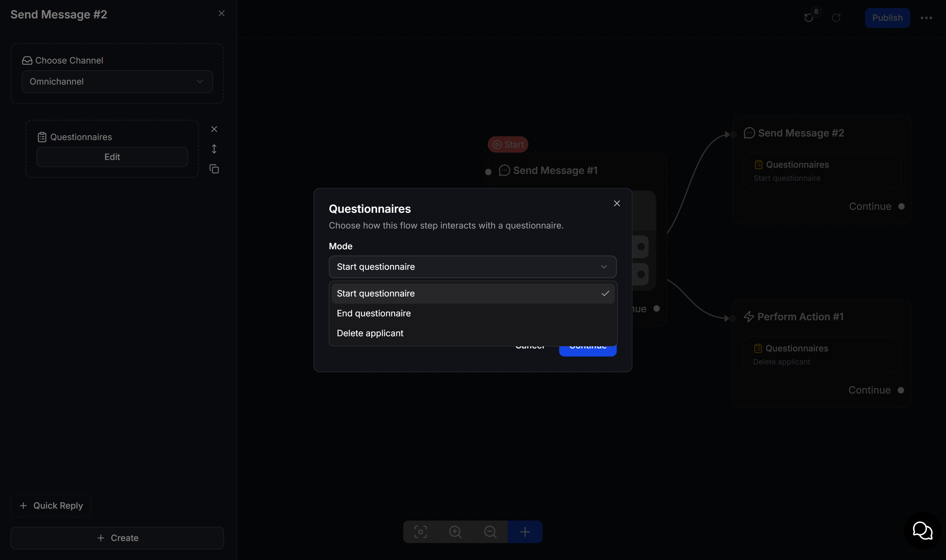Click the Questionnaires clipboard icon in side panel
This screenshot has height=560, width=946.
[42, 137]
